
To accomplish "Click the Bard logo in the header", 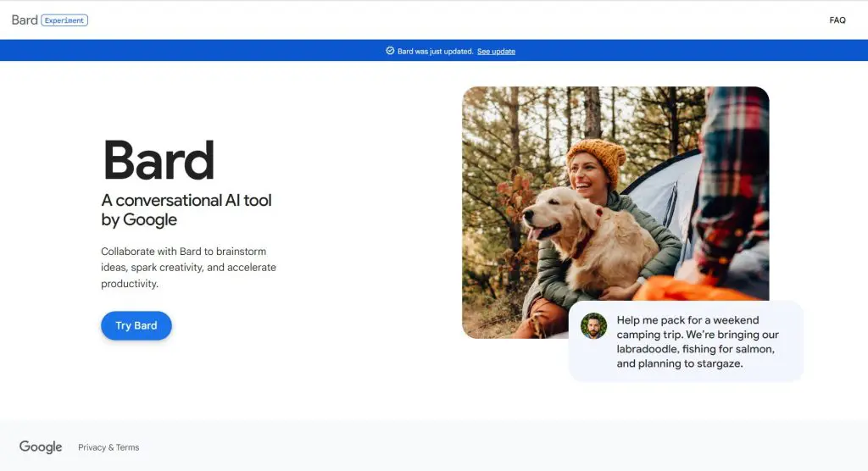I will 25,20.
